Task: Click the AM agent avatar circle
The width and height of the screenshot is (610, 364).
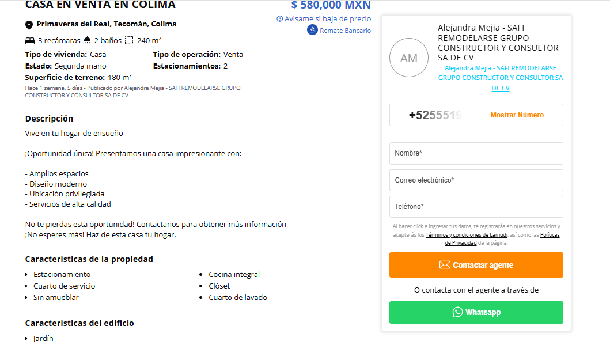Action: 409,58
